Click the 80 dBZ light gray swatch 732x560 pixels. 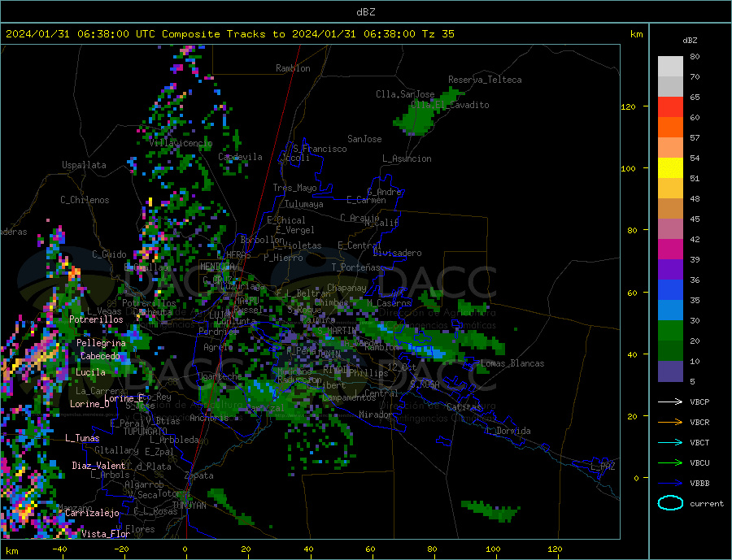pyautogui.click(x=670, y=67)
